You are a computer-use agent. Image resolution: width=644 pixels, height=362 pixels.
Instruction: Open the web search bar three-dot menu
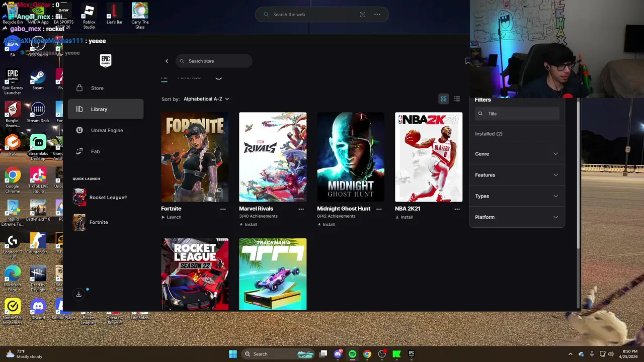tap(377, 15)
